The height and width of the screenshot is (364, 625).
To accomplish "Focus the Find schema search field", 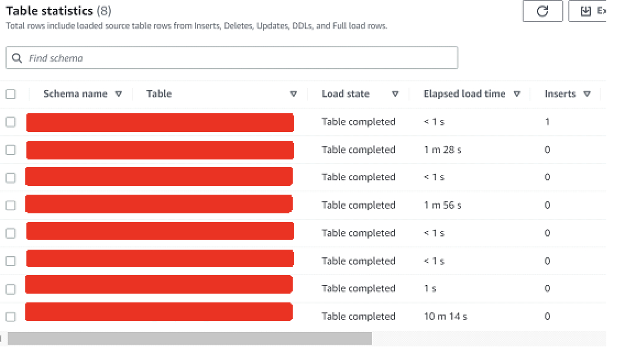I will tap(237, 58).
